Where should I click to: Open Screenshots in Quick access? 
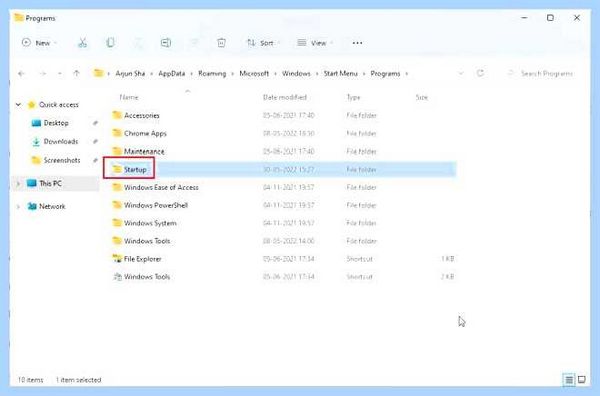[x=62, y=160]
